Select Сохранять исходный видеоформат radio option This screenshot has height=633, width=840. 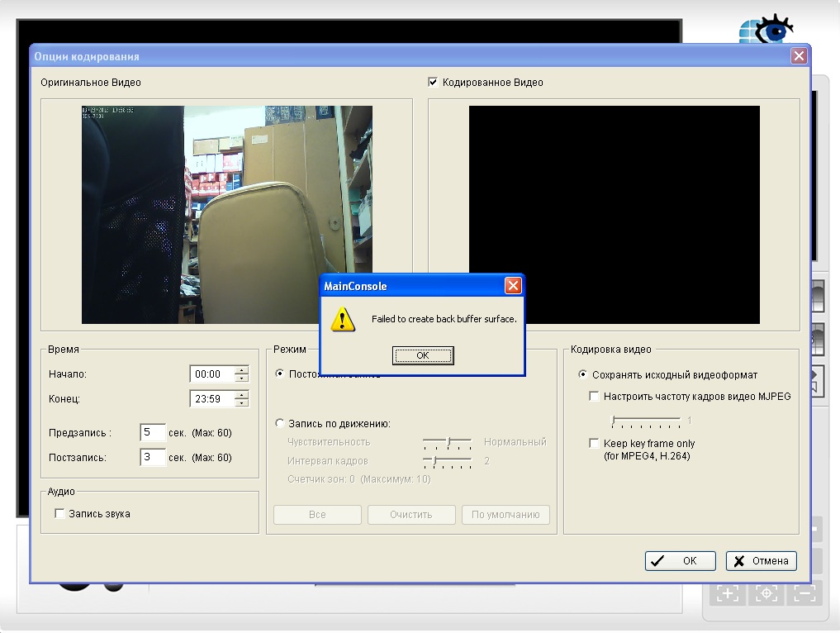pyautogui.click(x=583, y=375)
